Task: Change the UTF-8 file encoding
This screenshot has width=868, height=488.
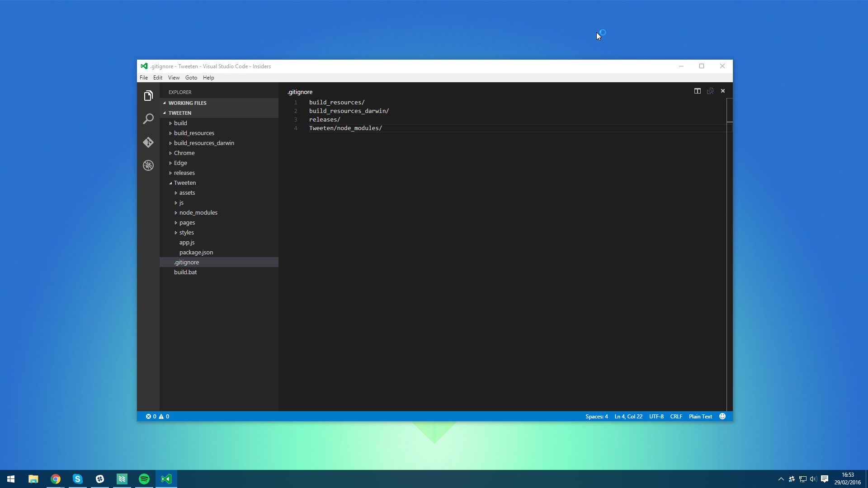Action: (x=656, y=417)
